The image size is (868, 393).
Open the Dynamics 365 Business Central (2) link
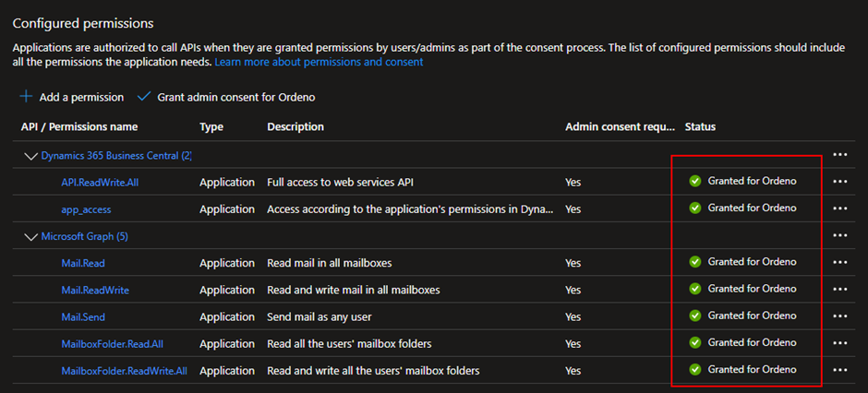pyautogui.click(x=116, y=156)
